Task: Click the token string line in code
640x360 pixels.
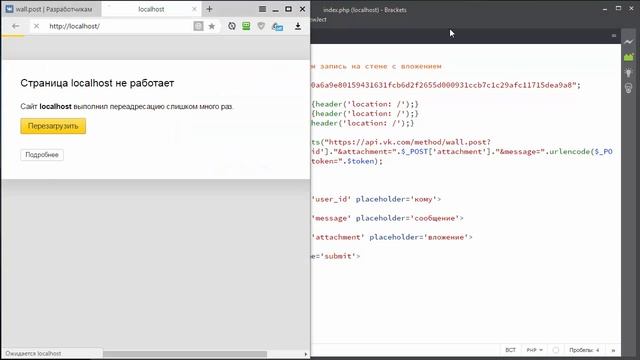Action: (446, 85)
